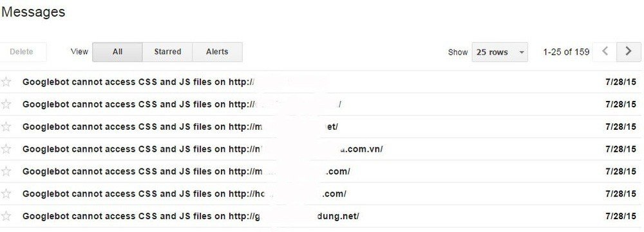Click the 1-25 of 159 page counter

coord(566,52)
